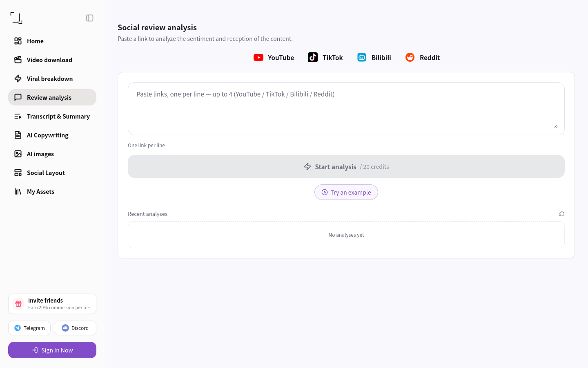Image resolution: width=588 pixels, height=368 pixels.
Task: Select the YouTube platform icon
Action: [x=258, y=58]
